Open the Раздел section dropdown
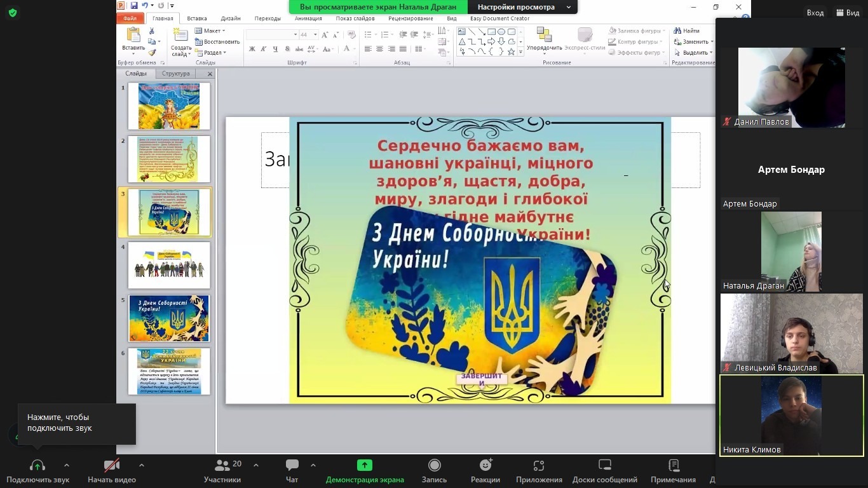Viewport: 868px width, 488px height. (x=210, y=53)
